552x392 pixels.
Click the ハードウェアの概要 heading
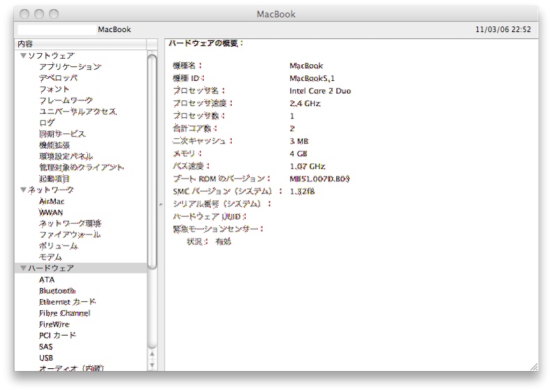pyautogui.click(x=206, y=43)
